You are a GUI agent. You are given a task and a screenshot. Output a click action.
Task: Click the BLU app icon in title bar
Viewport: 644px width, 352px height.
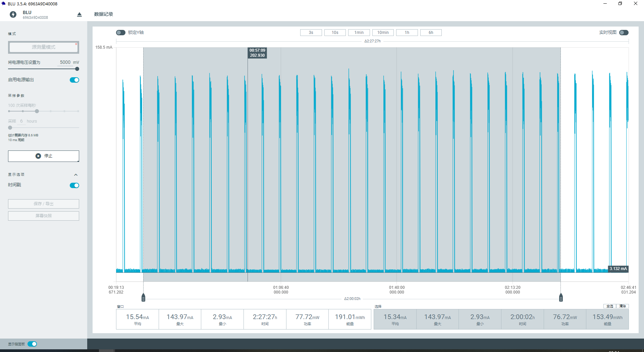pyautogui.click(x=4, y=4)
